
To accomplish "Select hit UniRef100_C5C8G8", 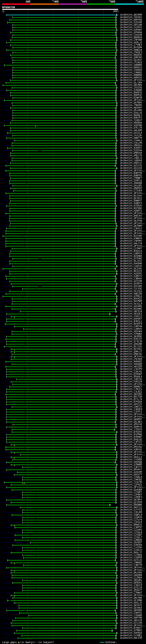I will click(131, 359).
